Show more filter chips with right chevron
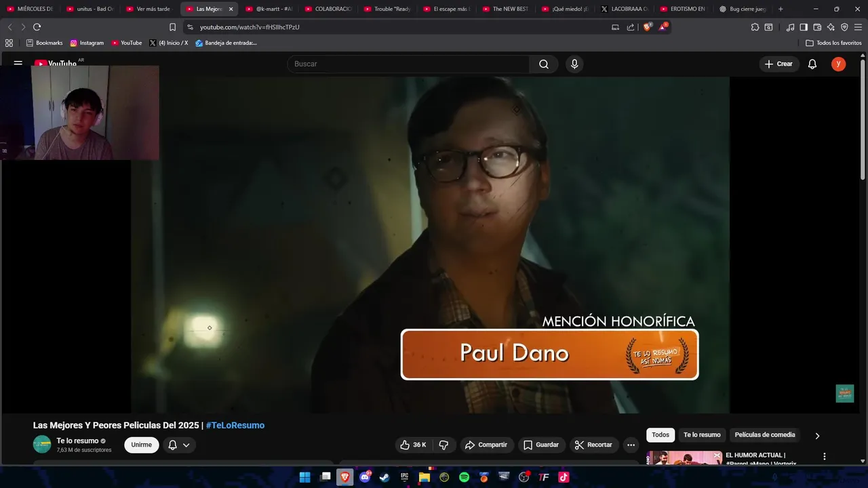This screenshot has width=868, height=488. [817, 436]
